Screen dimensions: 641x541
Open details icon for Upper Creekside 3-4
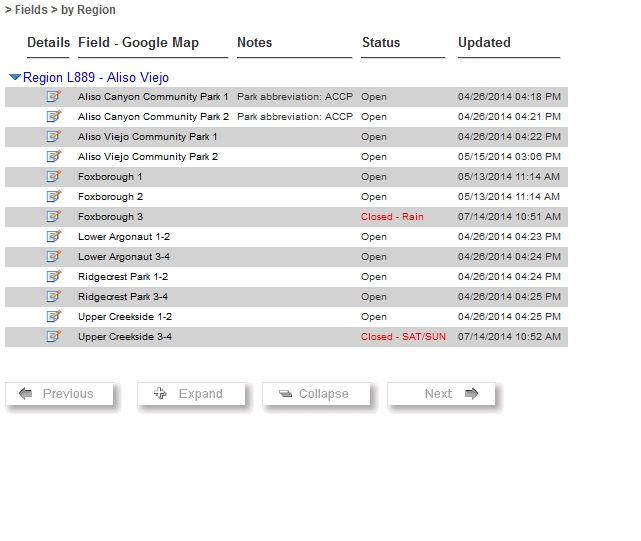[x=54, y=337]
